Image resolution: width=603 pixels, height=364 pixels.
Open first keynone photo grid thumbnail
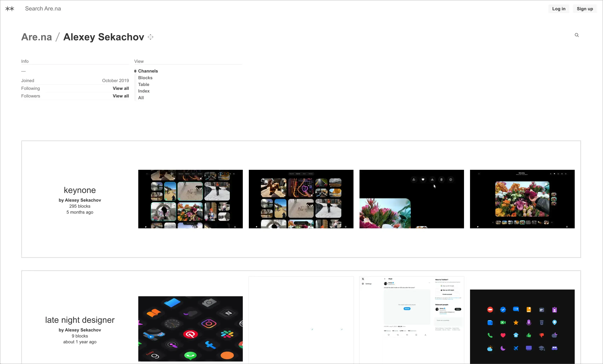click(190, 199)
